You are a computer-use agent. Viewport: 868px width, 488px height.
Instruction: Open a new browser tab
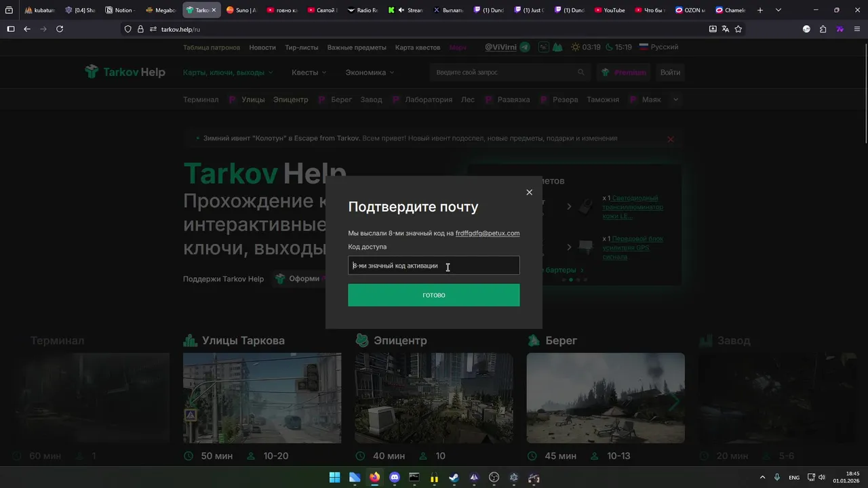(x=759, y=10)
